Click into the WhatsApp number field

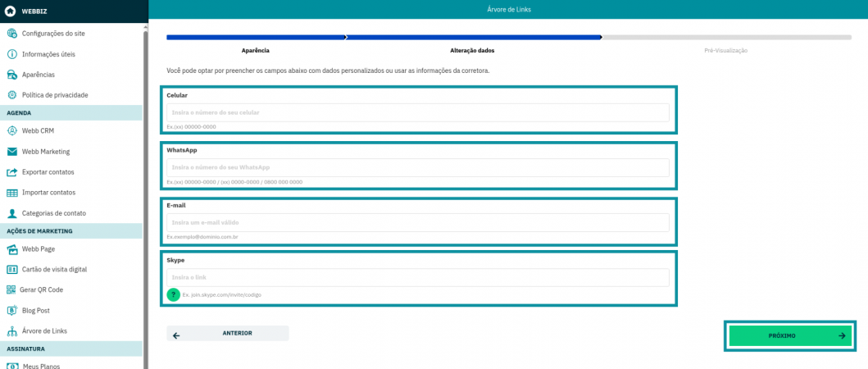pyautogui.click(x=418, y=167)
